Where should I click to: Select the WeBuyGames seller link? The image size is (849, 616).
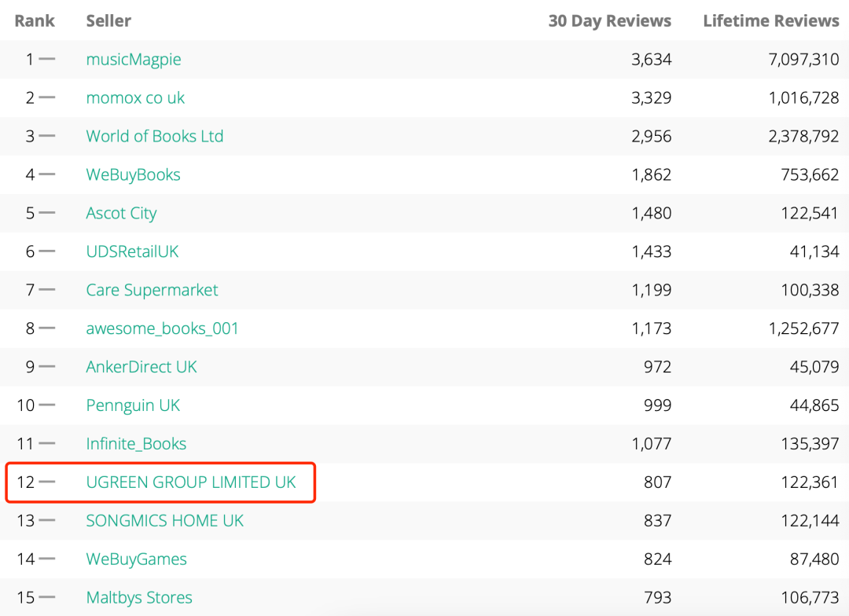click(x=136, y=559)
